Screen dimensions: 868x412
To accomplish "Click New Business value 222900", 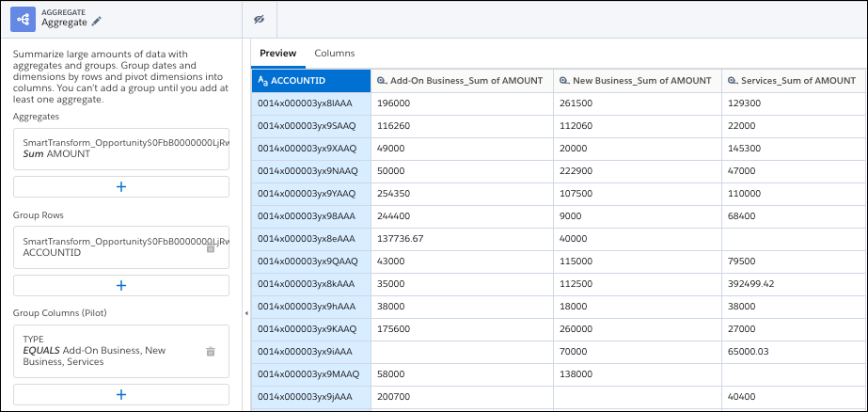I will click(x=638, y=171).
